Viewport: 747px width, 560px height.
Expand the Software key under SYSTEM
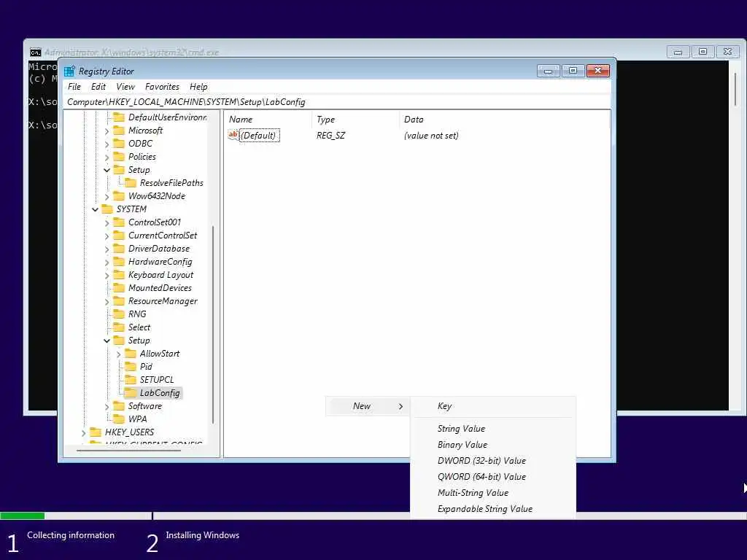point(107,406)
